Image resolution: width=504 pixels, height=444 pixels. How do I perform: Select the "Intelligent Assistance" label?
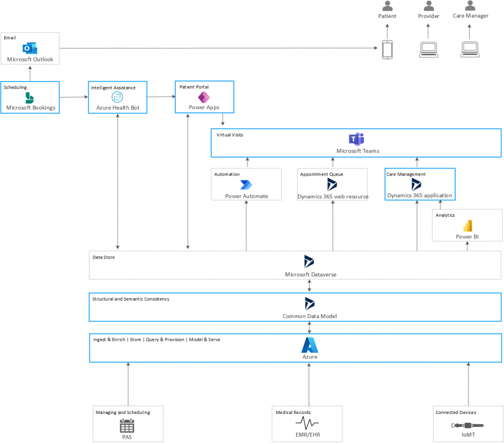[x=113, y=88]
